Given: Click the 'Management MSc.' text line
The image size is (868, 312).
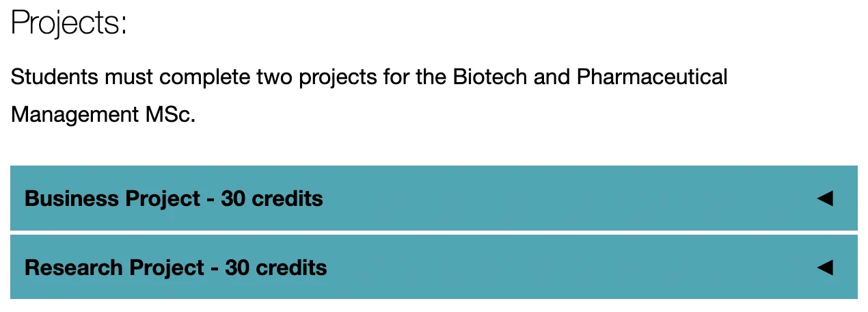Looking at the screenshot, I should tap(103, 114).
